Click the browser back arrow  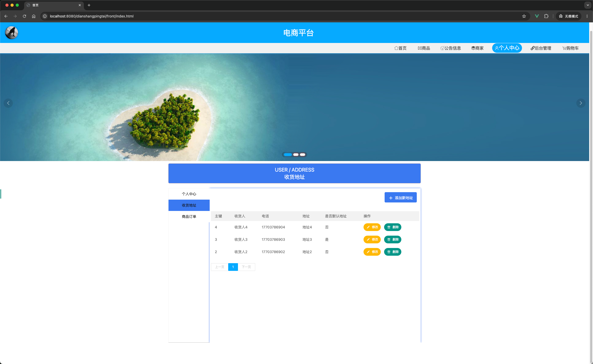tap(6, 16)
